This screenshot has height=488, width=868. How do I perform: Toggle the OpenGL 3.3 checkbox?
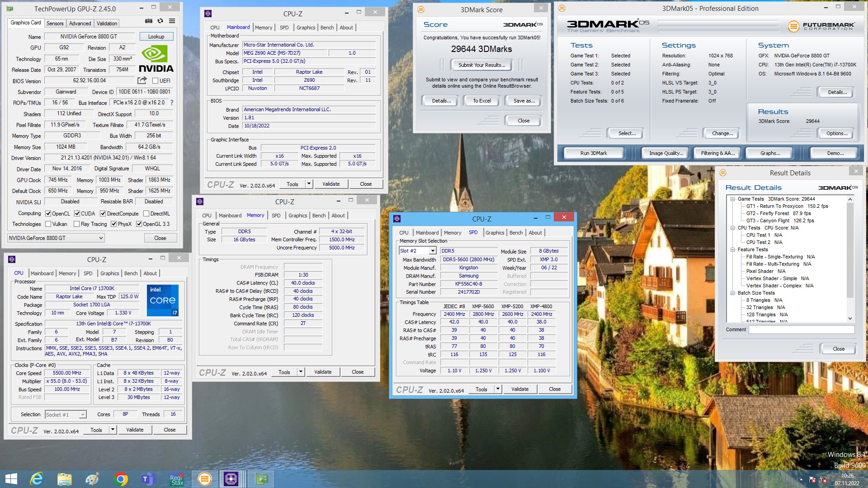coord(139,224)
